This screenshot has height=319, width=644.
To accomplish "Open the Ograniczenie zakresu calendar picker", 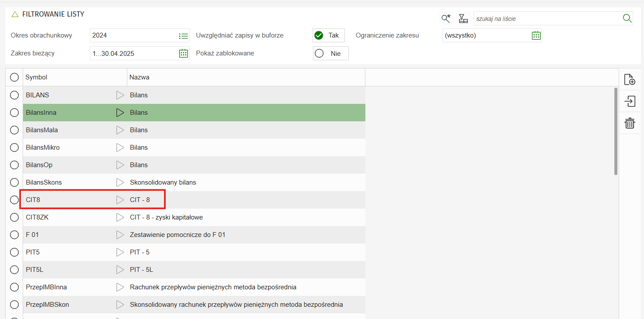I will 536,36.
